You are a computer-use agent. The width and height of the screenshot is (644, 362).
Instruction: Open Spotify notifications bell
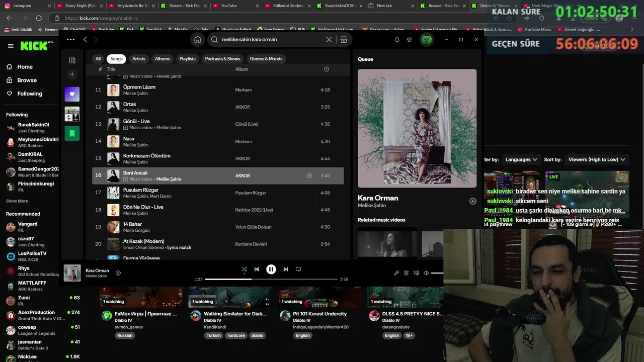coord(397,39)
